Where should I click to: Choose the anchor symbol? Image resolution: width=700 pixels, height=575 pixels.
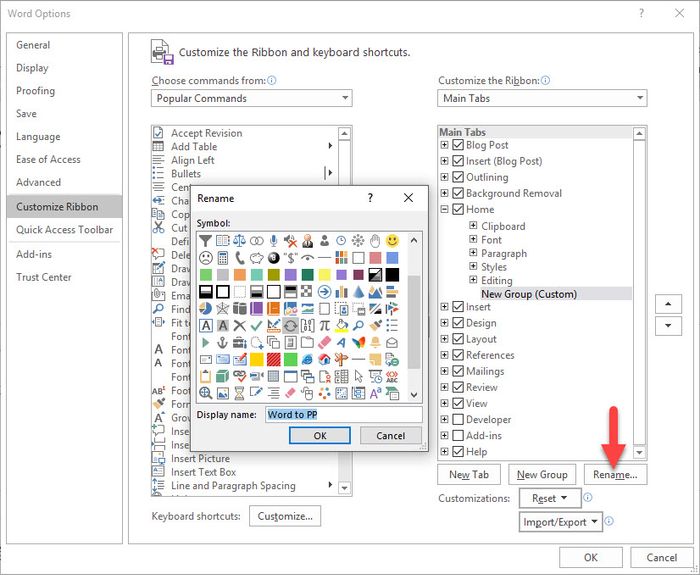(222, 343)
